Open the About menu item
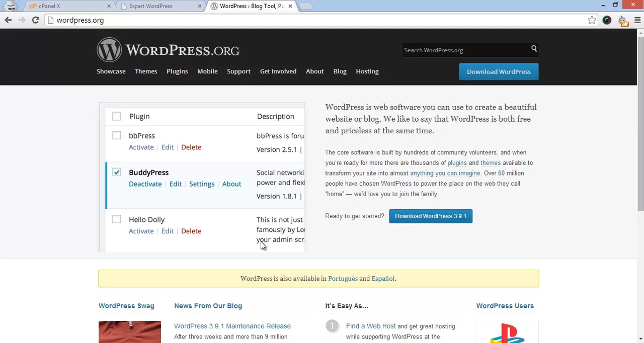The width and height of the screenshot is (644, 343). click(x=315, y=71)
